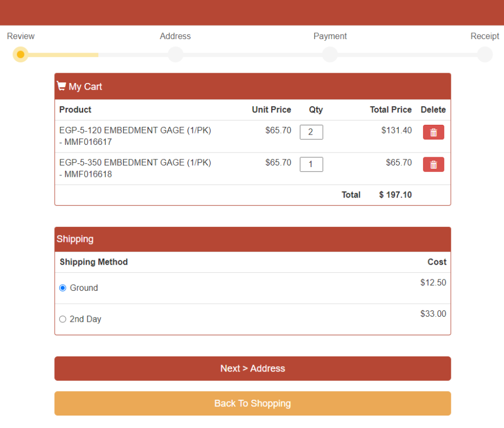Click Back To Shopping button
This screenshot has height=428, width=504.
click(x=253, y=403)
